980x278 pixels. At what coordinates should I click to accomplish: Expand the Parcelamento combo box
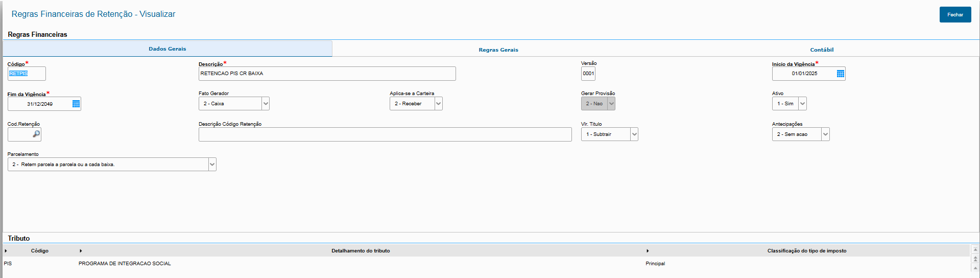coord(212,165)
